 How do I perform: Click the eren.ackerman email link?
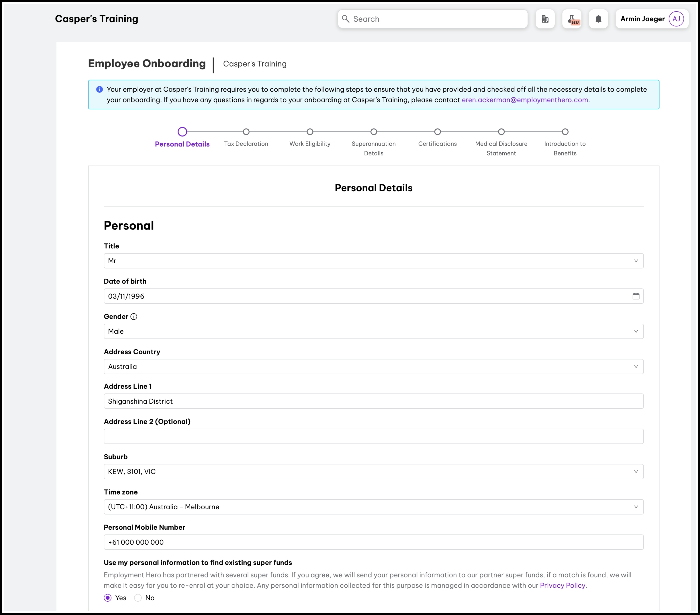[x=525, y=100]
